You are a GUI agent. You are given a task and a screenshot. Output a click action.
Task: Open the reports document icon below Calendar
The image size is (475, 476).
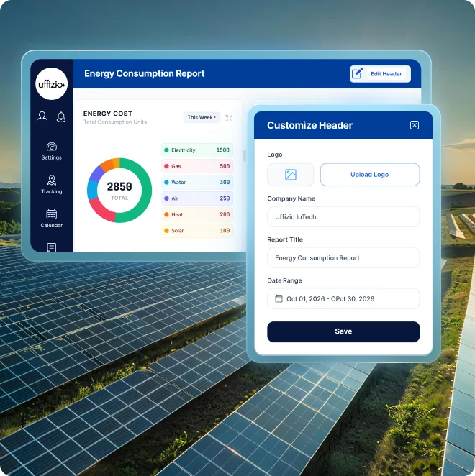tap(51, 247)
